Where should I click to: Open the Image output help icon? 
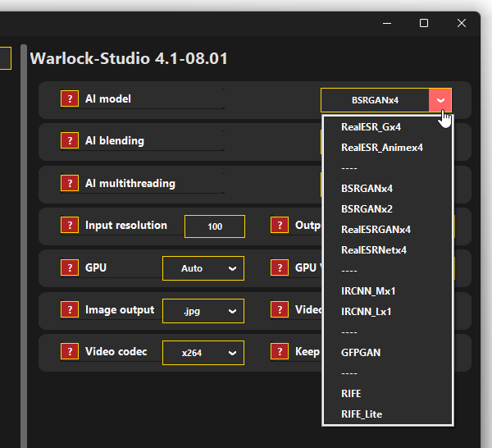coord(70,310)
